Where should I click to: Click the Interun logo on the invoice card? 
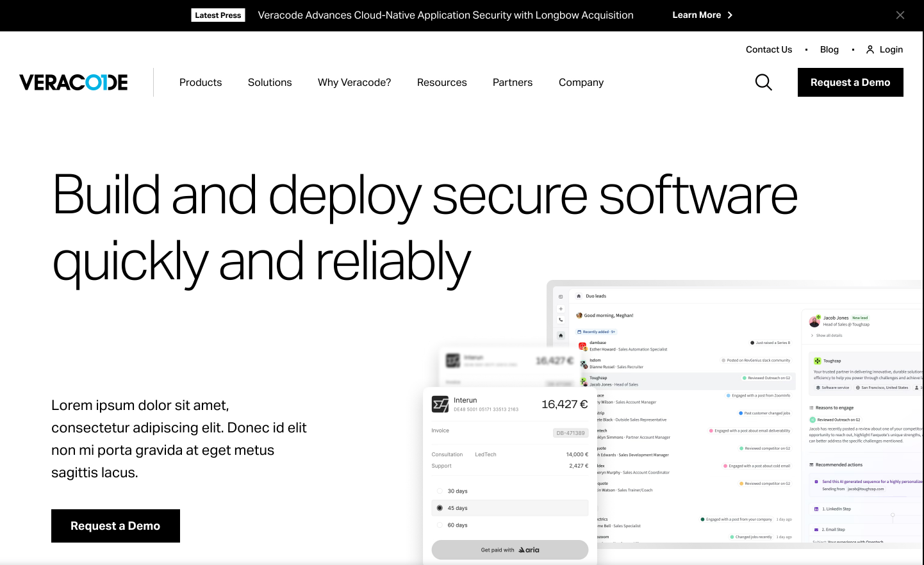click(440, 404)
